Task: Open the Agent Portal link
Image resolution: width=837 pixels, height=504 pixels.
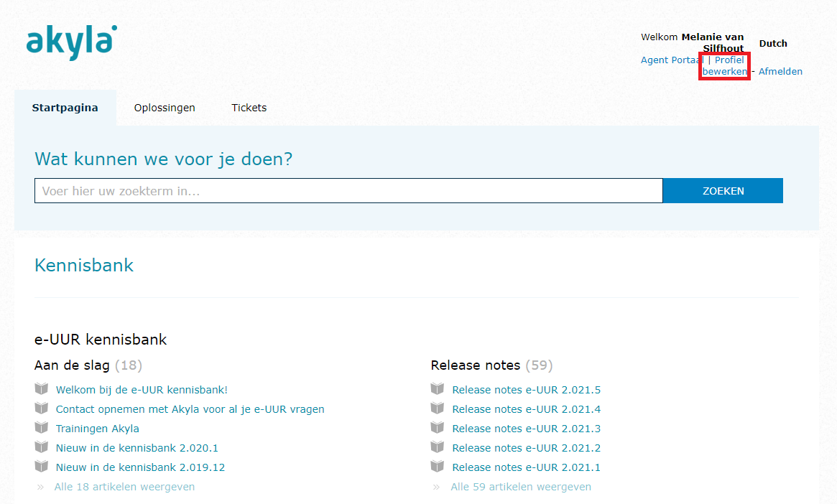Action: pos(672,60)
